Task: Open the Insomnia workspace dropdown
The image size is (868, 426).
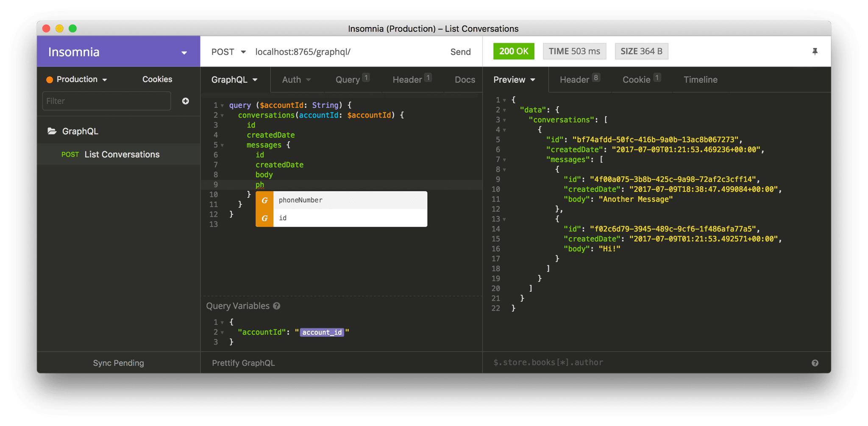Action: [184, 52]
